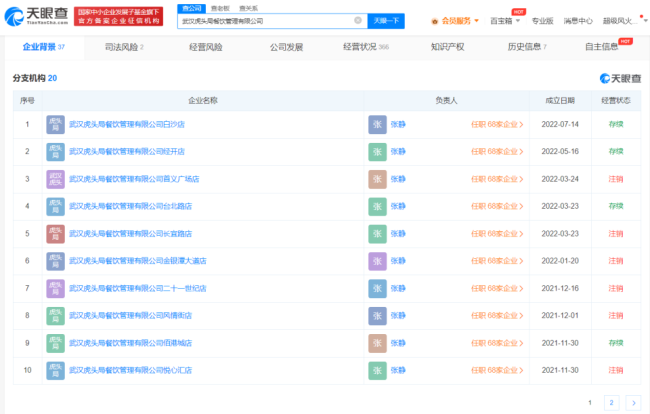Clear the search box with the X icon
Screen dimensions: 650x414
coord(358,20)
